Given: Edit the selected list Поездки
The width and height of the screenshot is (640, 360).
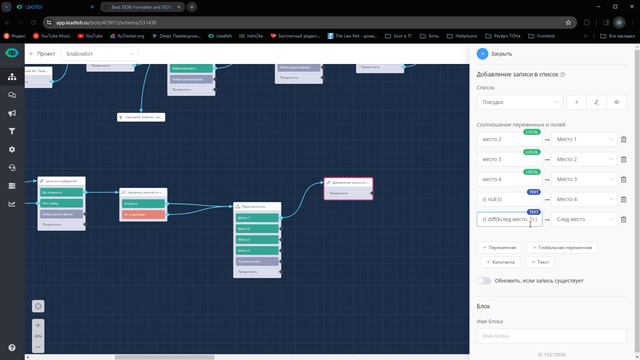Looking at the screenshot, I should pos(596,102).
